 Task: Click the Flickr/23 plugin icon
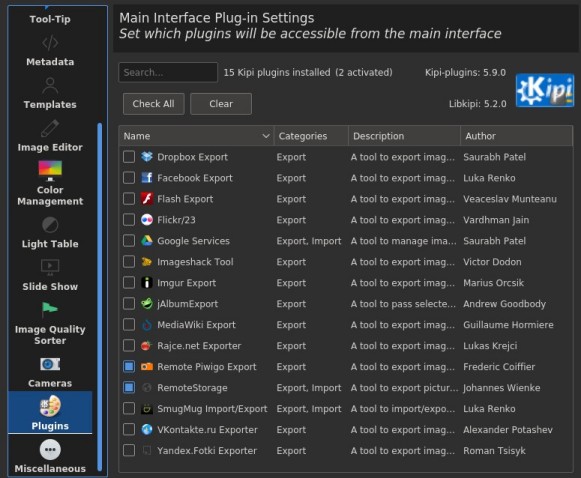coord(147,220)
